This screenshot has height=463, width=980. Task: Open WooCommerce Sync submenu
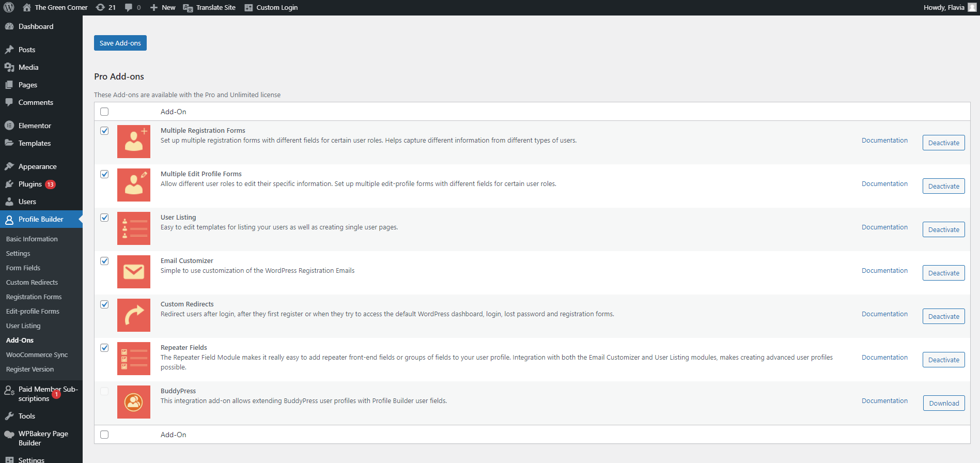[37, 354]
